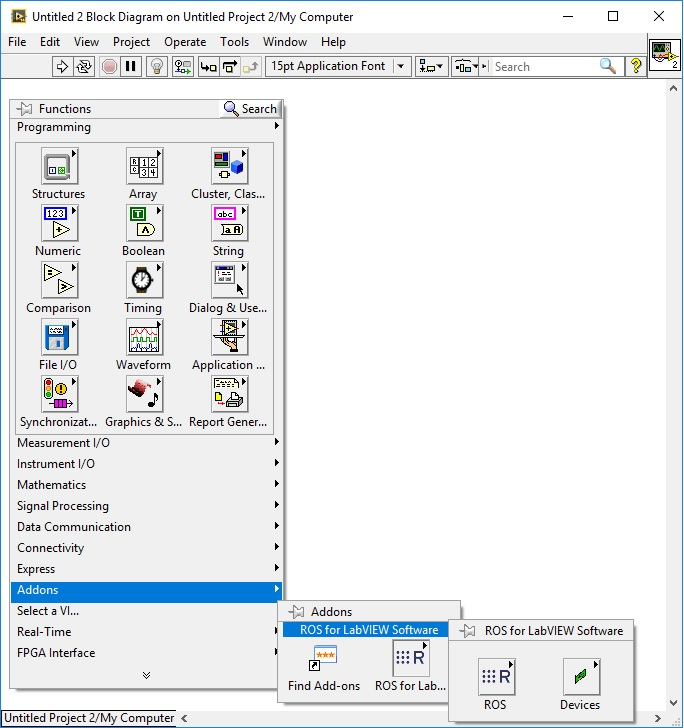Open the View menu

click(x=86, y=42)
